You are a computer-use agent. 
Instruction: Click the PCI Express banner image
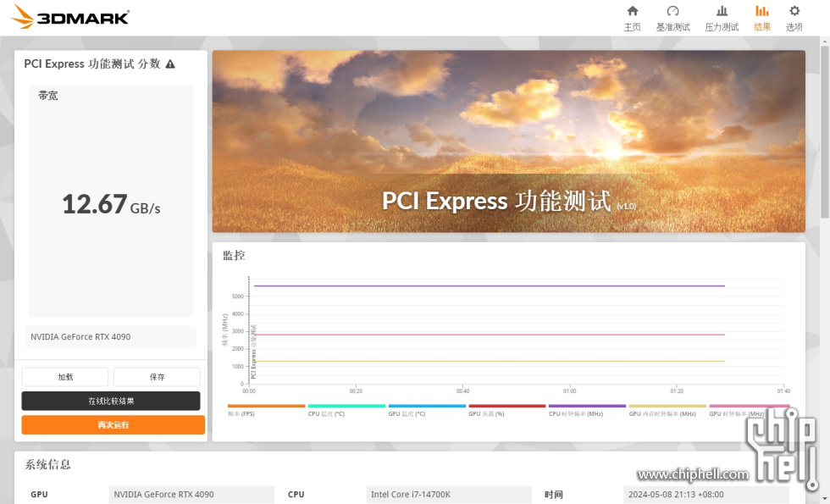coord(509,141)
